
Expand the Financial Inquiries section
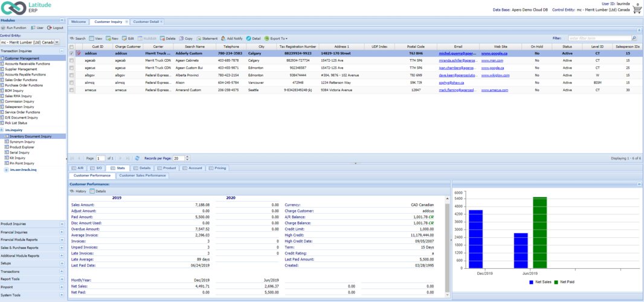62,232
